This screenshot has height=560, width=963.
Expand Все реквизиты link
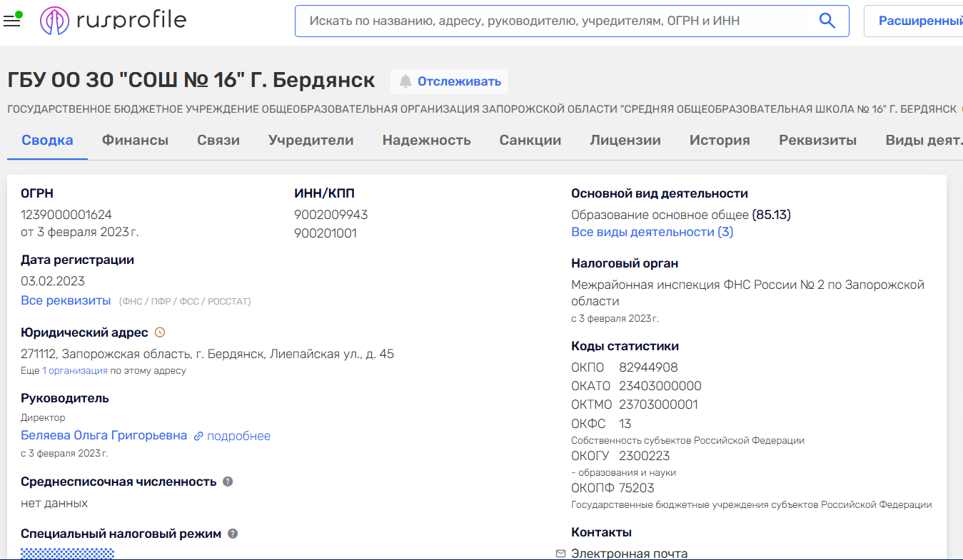[x=66, y=300]
